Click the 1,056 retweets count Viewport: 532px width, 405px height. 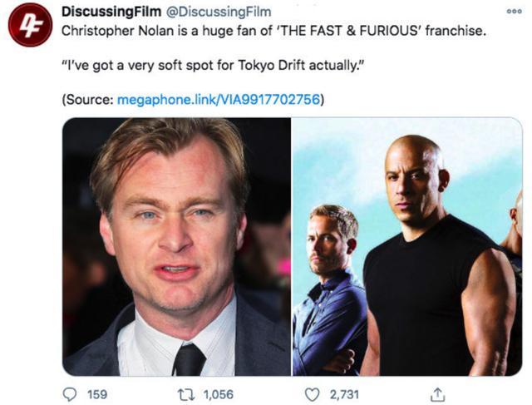click(218, 394)
